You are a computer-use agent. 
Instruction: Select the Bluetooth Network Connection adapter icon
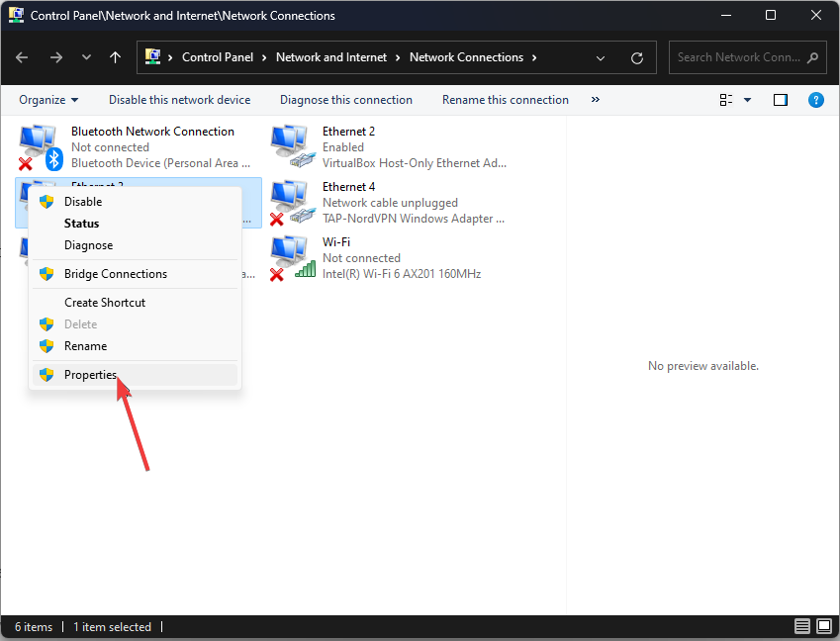click(x=41, y=147)
